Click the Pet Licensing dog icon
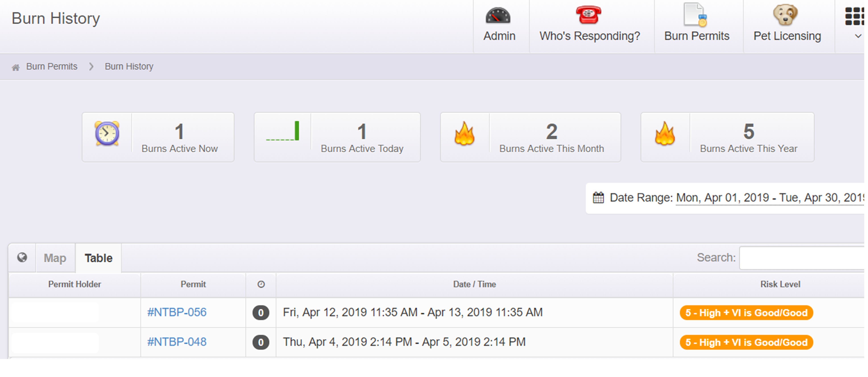The height and width of the screenshot is (377, 868). [785, 15]
